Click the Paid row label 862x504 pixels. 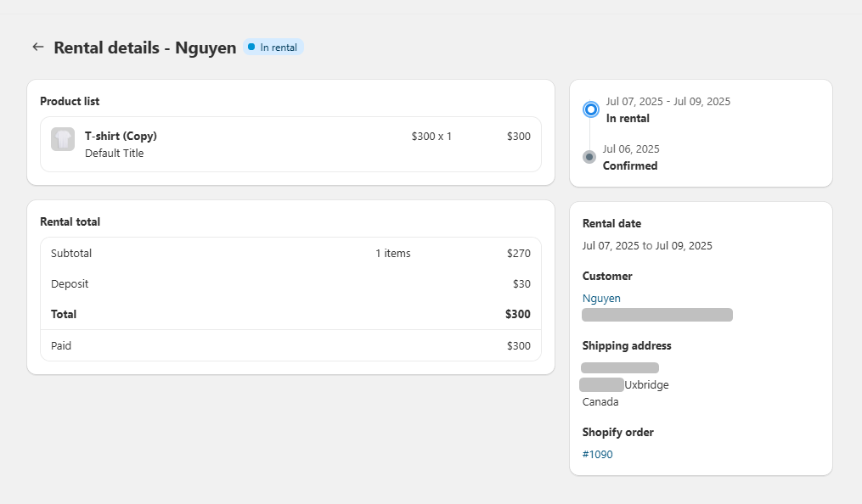click(x=61, y=345)
